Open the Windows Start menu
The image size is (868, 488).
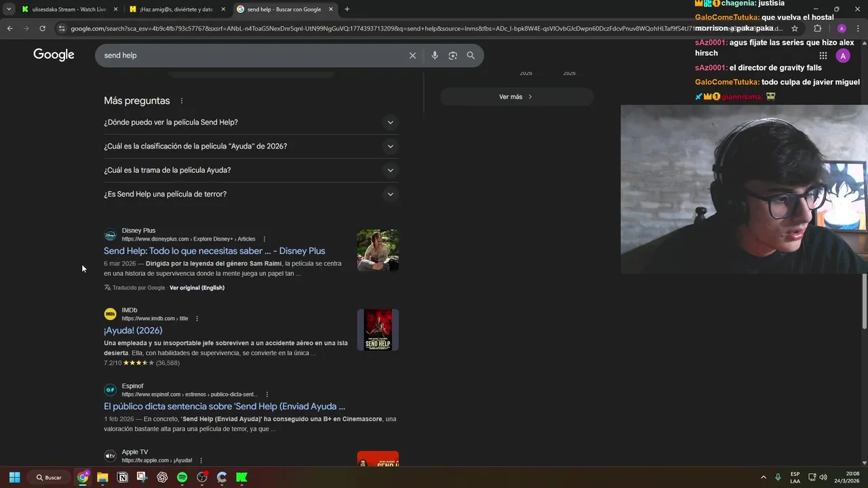point(14,478)
